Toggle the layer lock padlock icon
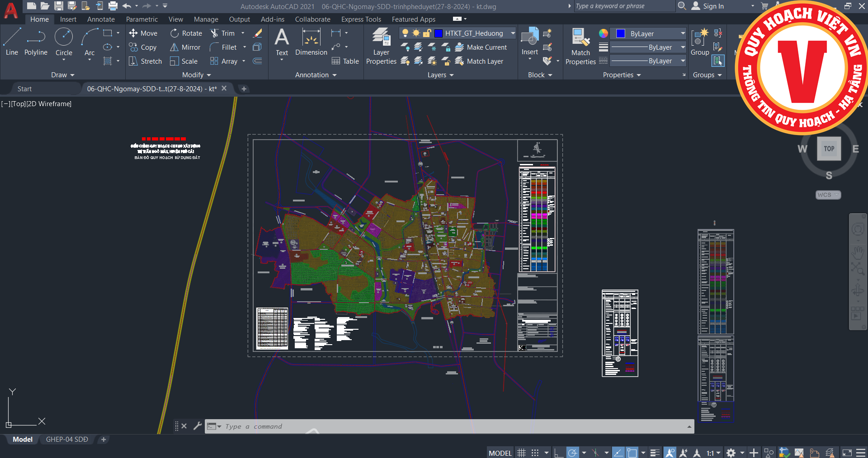The height and width of the screenshot is (458, 868). click(427, 33)
